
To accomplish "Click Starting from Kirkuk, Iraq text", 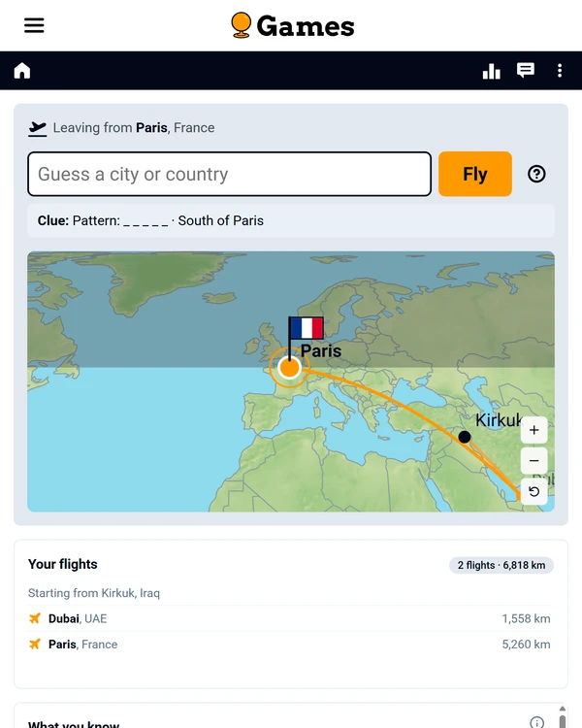I will [x=94, y=593].
